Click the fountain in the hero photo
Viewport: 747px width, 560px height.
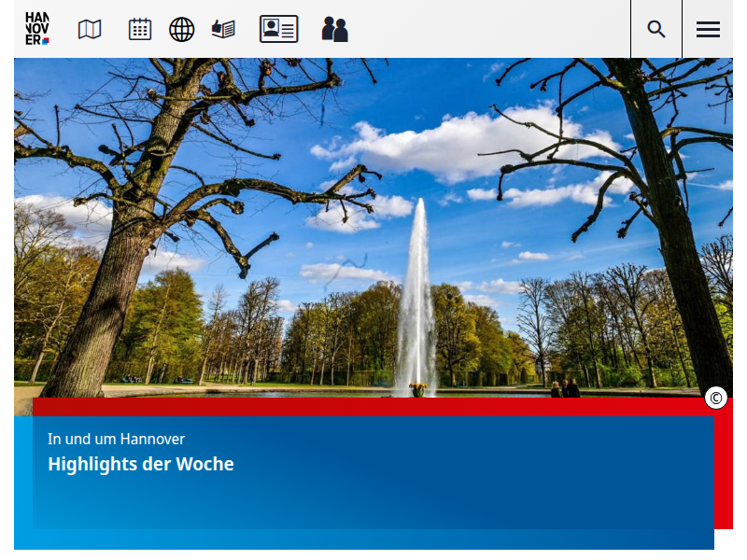click(415, 308)
